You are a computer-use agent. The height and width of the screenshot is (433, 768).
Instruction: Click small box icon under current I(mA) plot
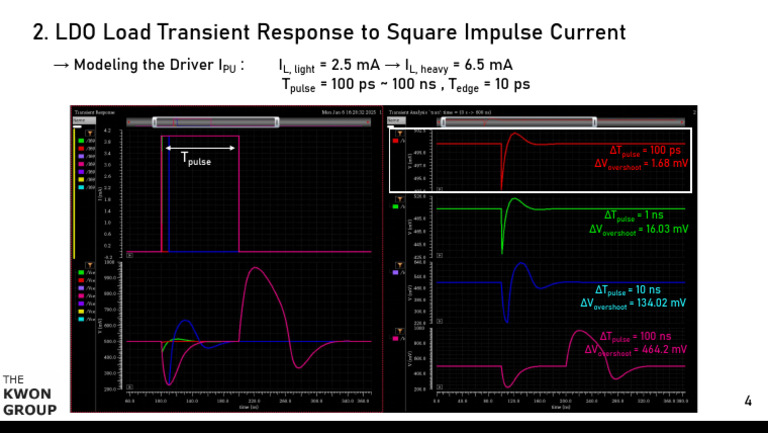tap(129, 255)
